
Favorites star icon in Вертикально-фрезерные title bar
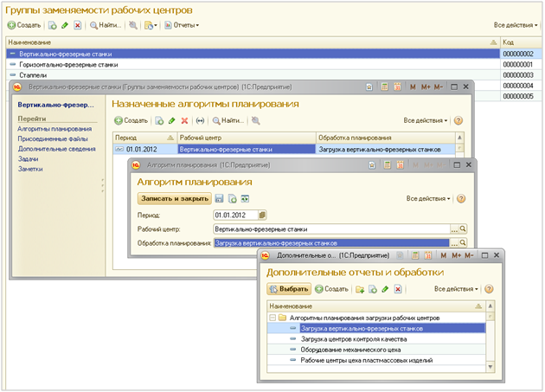pos(369,87)
